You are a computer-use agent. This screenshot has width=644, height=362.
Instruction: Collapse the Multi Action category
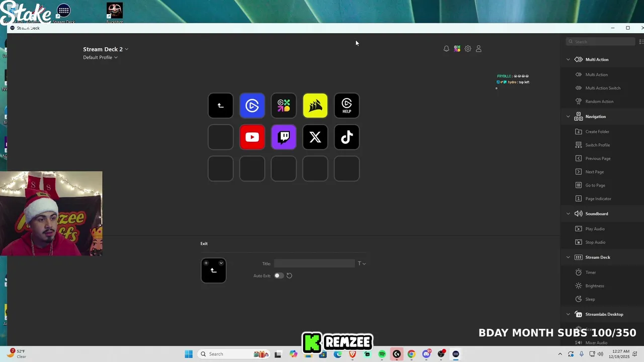click(568, 59)
